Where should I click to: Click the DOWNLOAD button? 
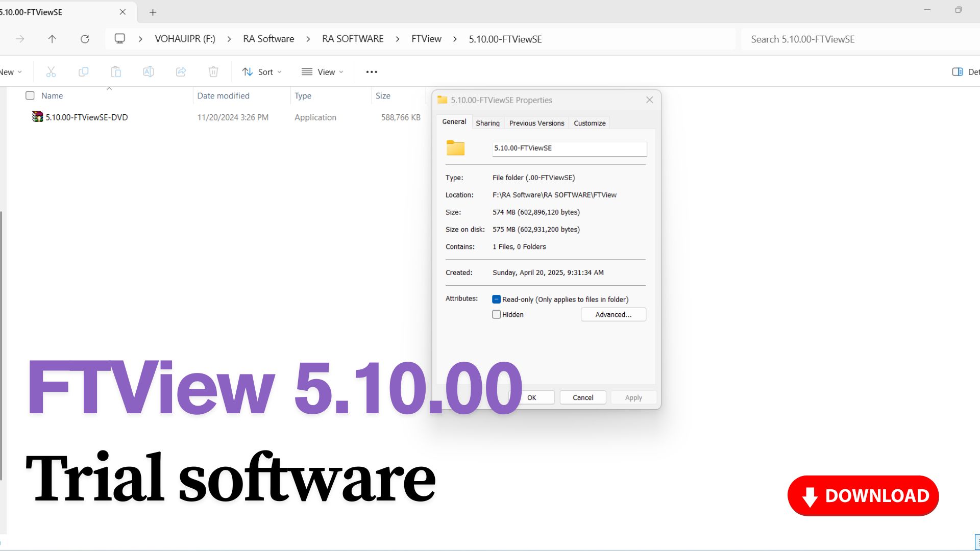tap(863, 495)
